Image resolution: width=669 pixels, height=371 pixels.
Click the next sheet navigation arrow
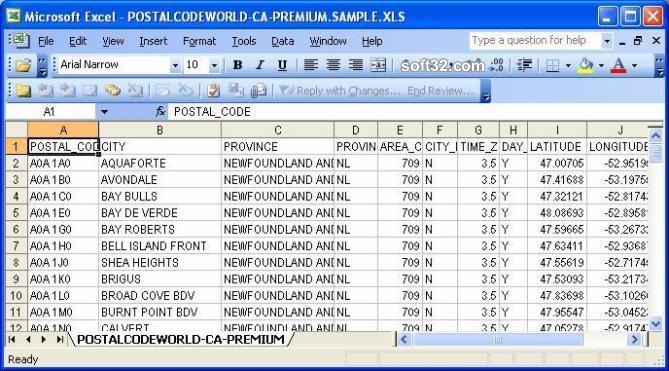pos(44,339)
